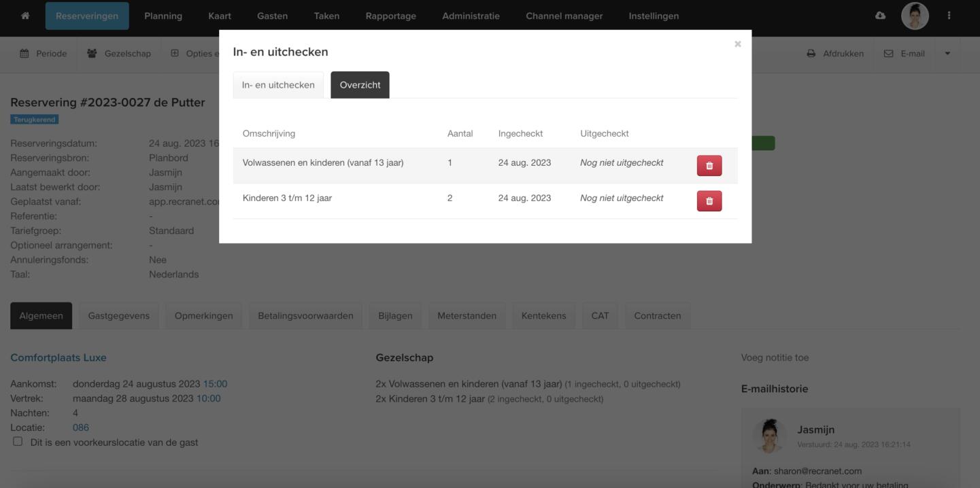Delete the Volwassenen en kinderen check-in row
Image resolution: width=980 pixels, height=488 pixels.
point(709,166)
